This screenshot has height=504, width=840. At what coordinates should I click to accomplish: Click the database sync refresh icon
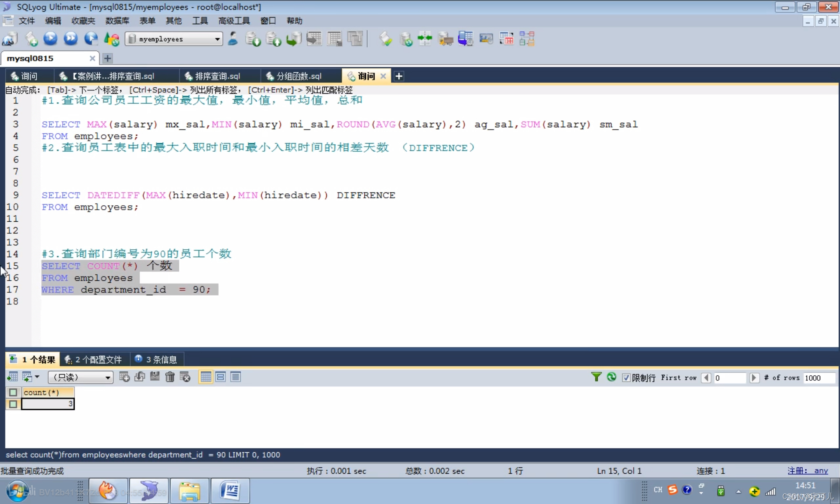click(x=406, y=39)
